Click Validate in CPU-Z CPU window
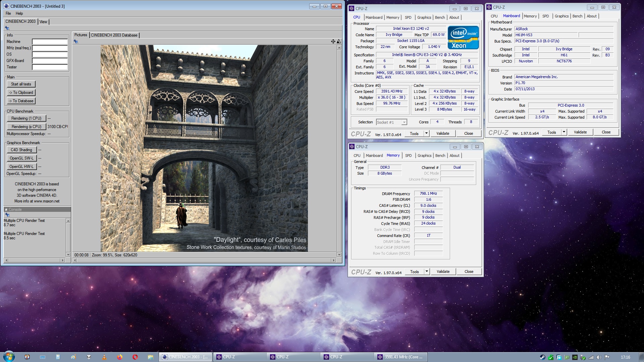This screenshot has height=362, width=644. click(x=443, y=133)
